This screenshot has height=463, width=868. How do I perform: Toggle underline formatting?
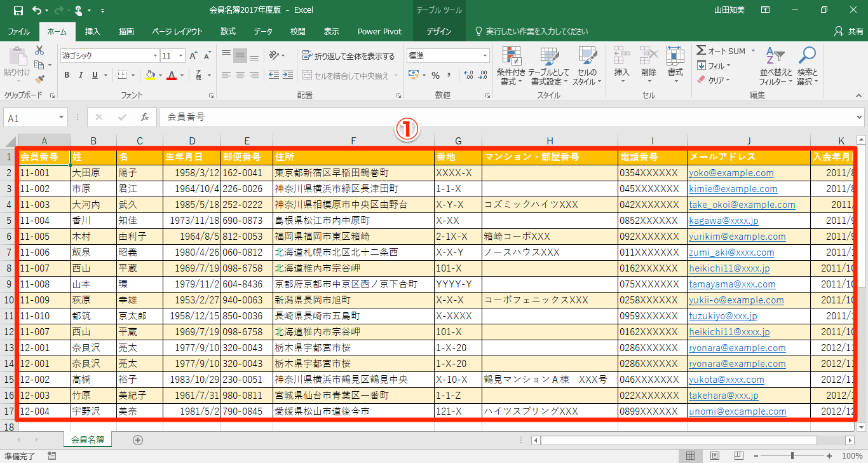(x=95, y=75)
